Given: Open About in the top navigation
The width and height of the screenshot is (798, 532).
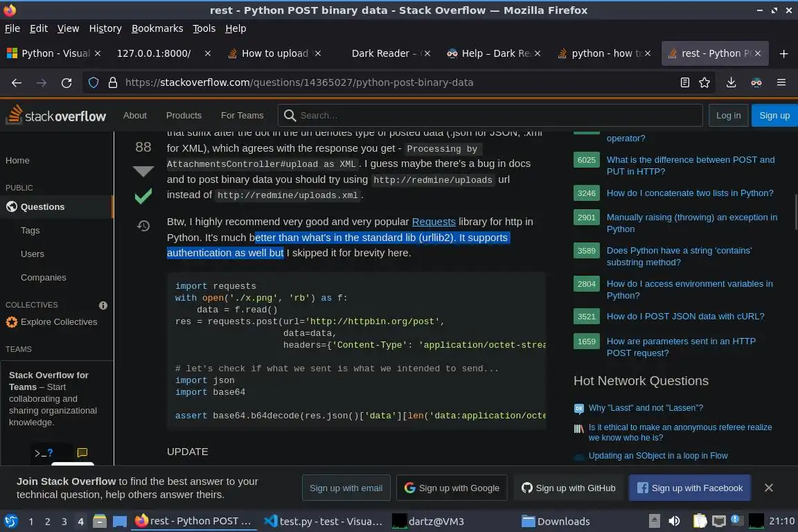Looking at the screenshot, I should pos(135,116).
